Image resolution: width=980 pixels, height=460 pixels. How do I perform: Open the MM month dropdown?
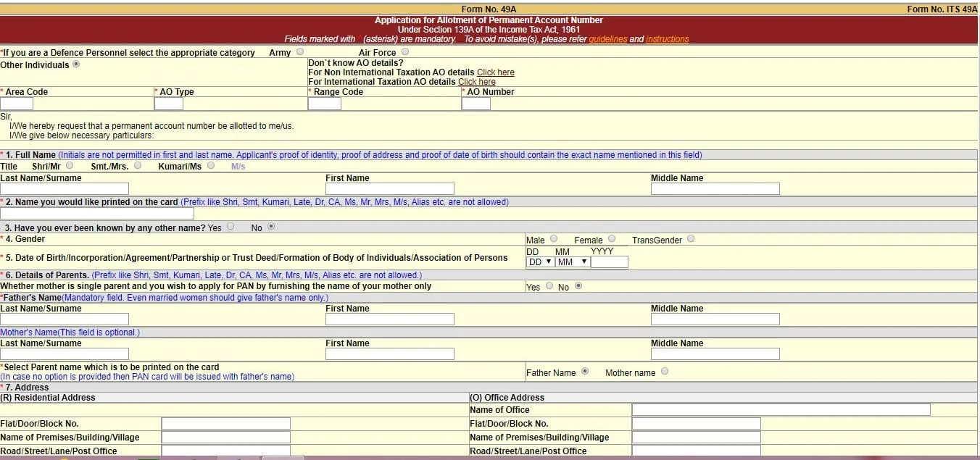tap(573, 262)
